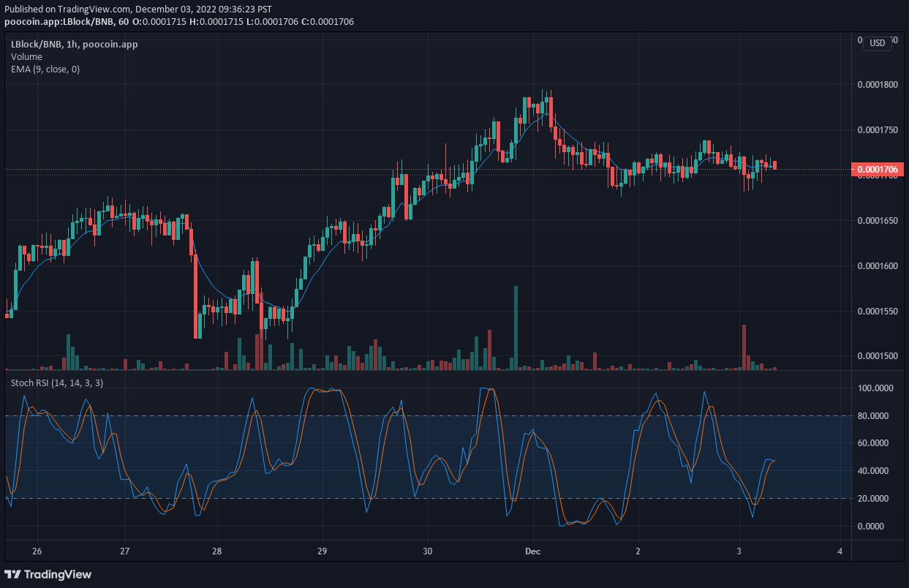The width and height of the screenshot is (909, 588).
Task: Click the 0.0001600 price axis label
Action: pyautogui.click(x=878, y=265)
